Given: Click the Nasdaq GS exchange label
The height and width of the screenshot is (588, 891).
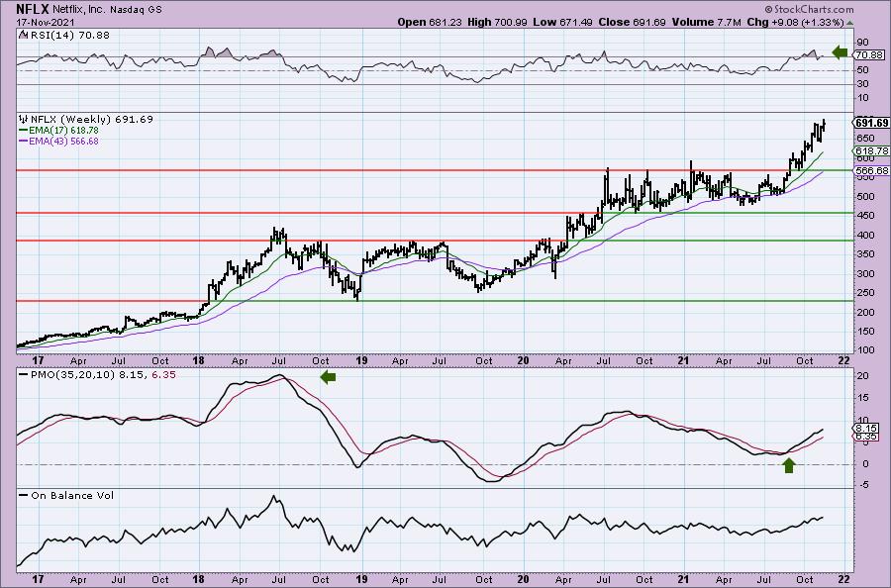Looking at the screenshot, I should [x=138, y=9].
